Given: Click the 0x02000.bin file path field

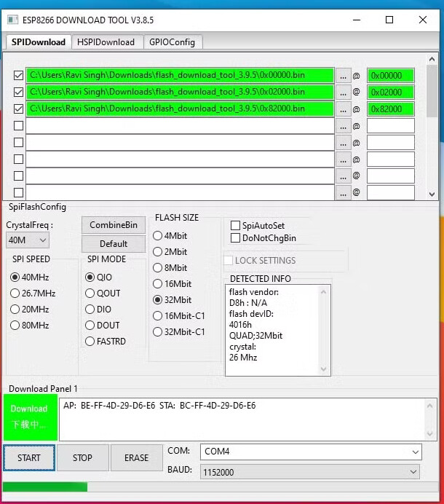Looking at the screenshot, I should [x=180, y=92].
